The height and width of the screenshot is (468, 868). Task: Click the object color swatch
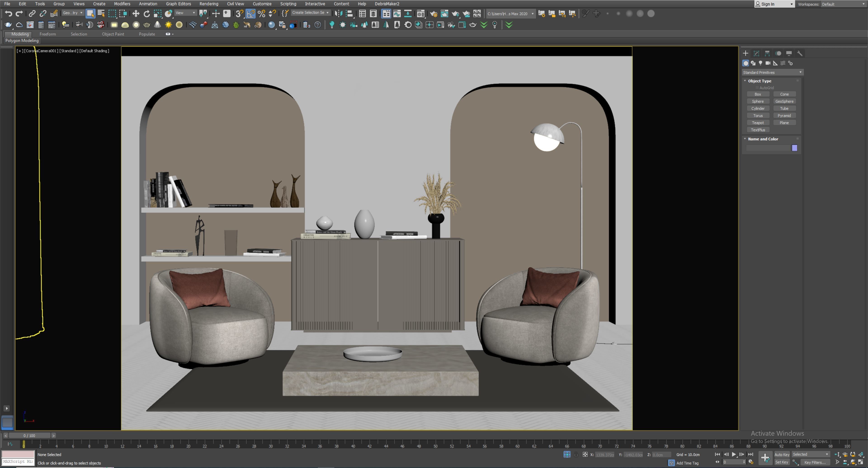coord(794,148)
